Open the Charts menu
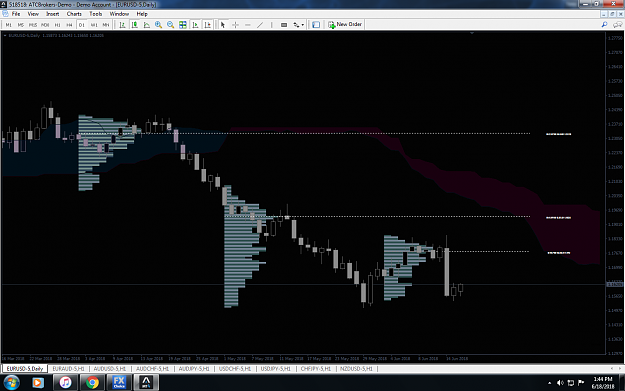This screenshot has height=391, width=625. point(74,14)
